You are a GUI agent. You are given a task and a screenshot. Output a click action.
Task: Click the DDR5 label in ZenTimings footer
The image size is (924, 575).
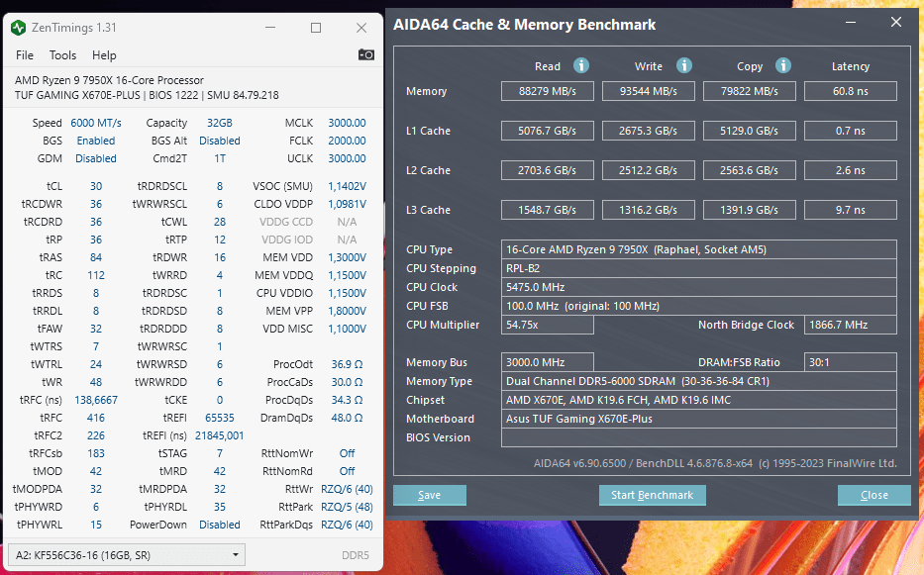click(x=356, y=555)
